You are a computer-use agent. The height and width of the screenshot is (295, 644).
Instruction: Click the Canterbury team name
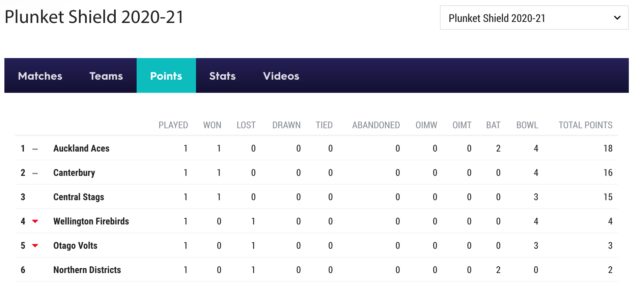pos(74,172)
